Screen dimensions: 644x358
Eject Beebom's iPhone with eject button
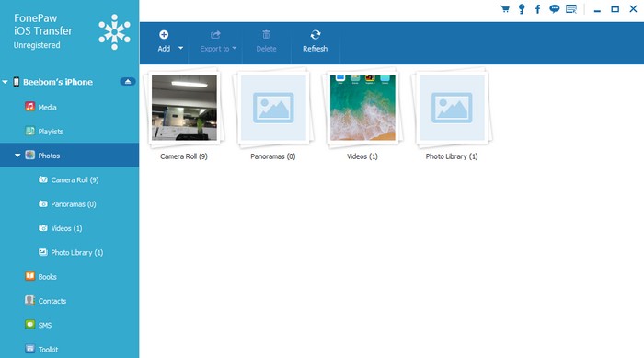click(128, 81)
